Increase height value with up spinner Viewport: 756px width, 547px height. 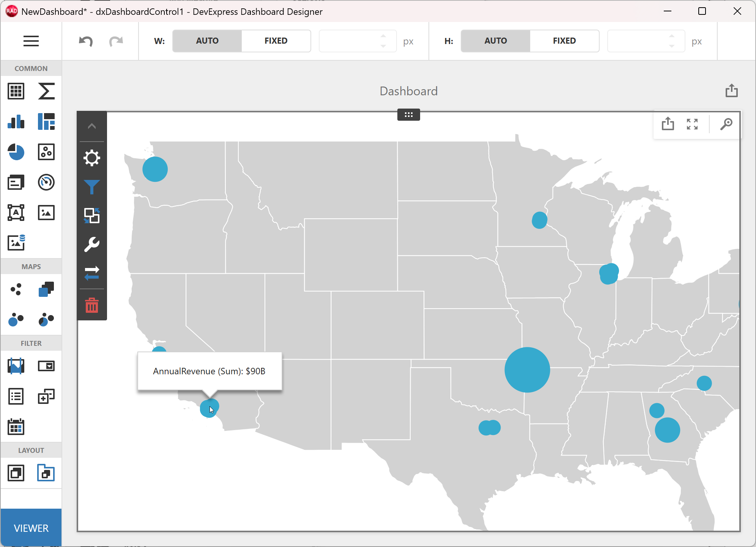tap(672, 36)
